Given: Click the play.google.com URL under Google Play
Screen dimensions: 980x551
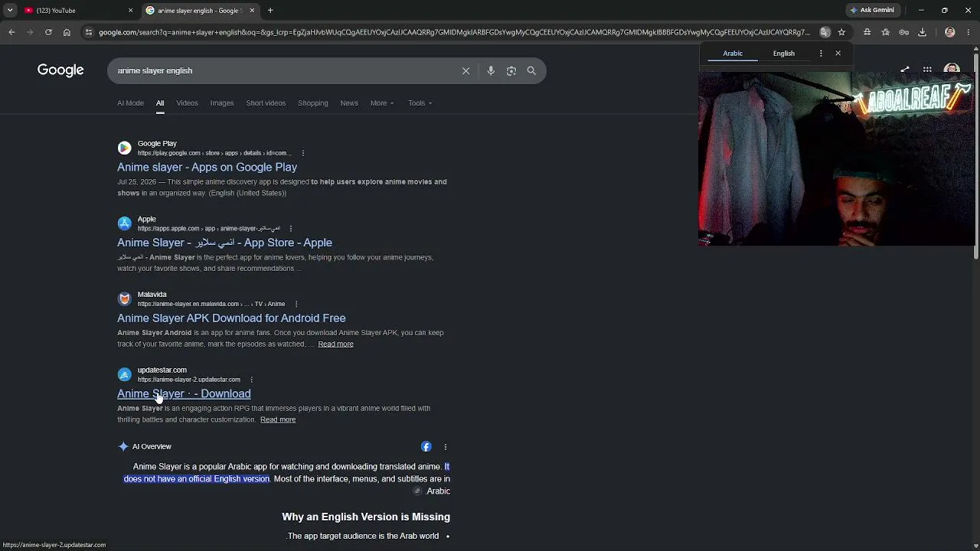Looking at the screenshot, I should pyautogui.click(x=214, y=153).
